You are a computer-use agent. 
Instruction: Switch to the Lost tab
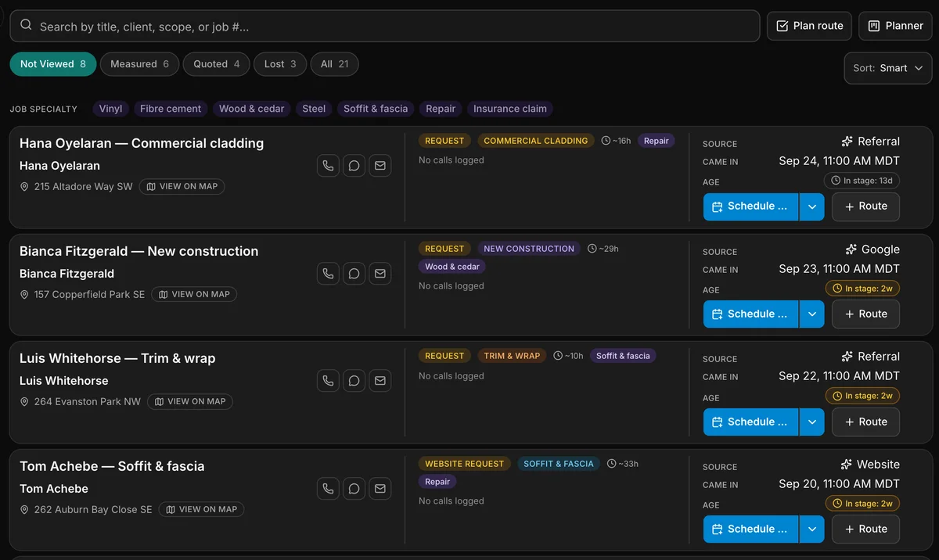(280, 64)
